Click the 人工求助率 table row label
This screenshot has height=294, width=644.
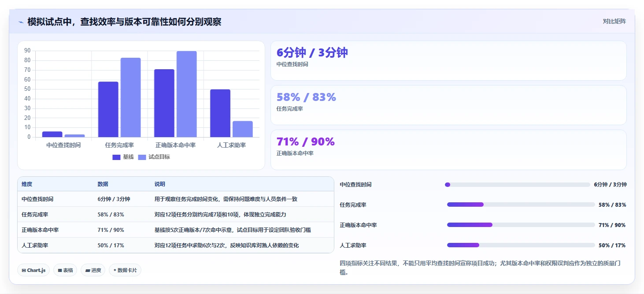coord(35,246)
